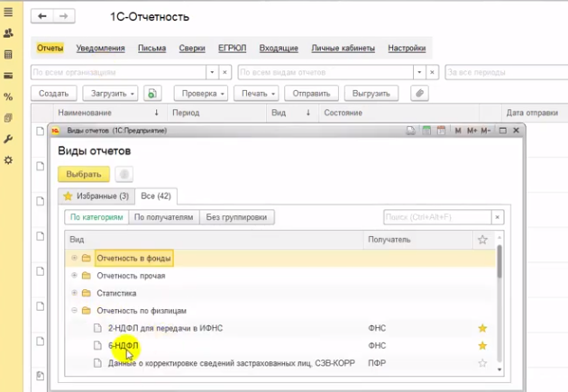
Task: Open Личные кабинеты tab
Action: point(343,48)
